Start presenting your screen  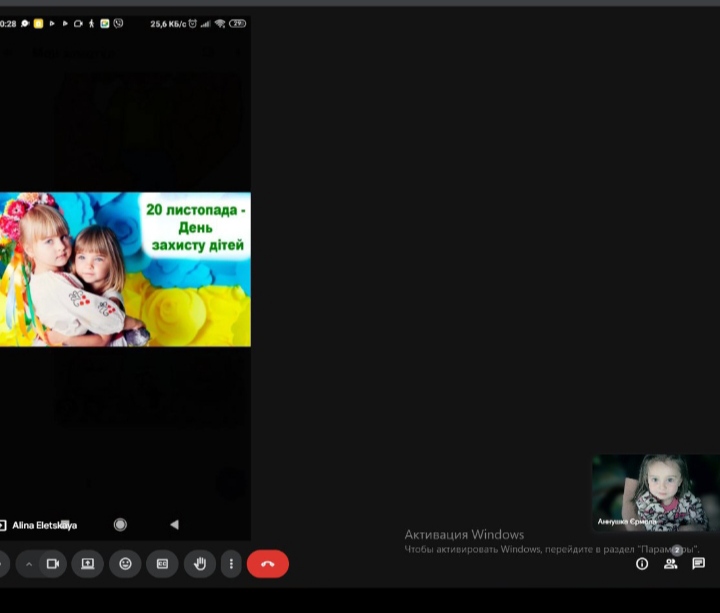coord(88,564)
